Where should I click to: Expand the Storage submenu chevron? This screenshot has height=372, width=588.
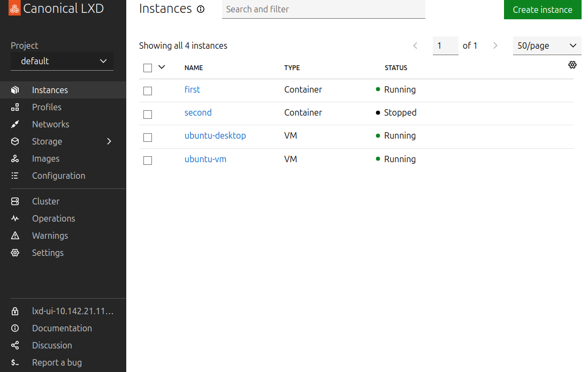coord(109,141)
